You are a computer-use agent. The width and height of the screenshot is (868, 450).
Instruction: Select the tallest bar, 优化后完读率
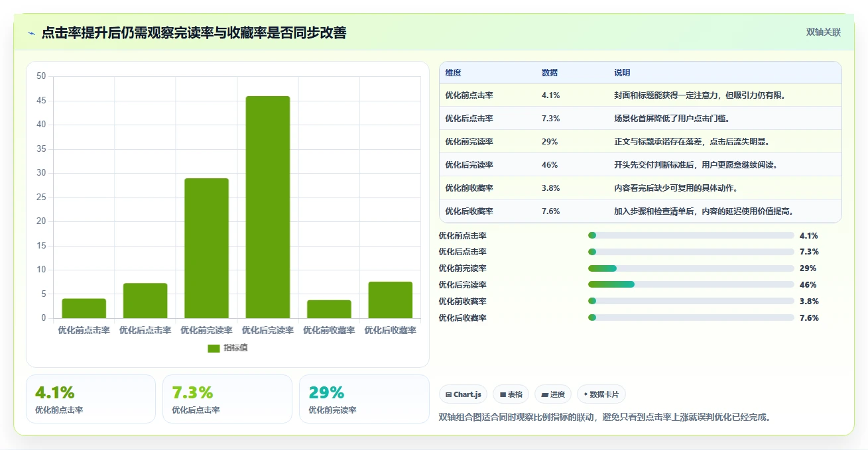click(268, 207)
